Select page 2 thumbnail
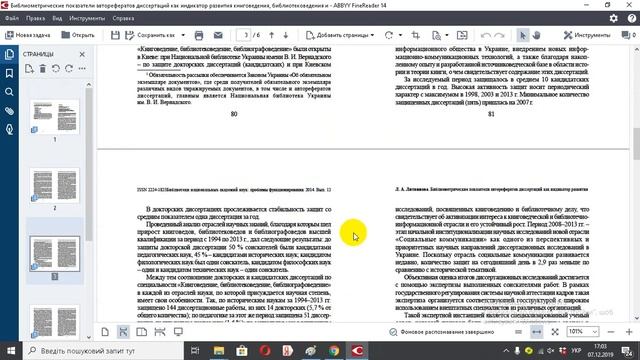The height and width of the screenshot is (360, 640). tap(55, 185)
